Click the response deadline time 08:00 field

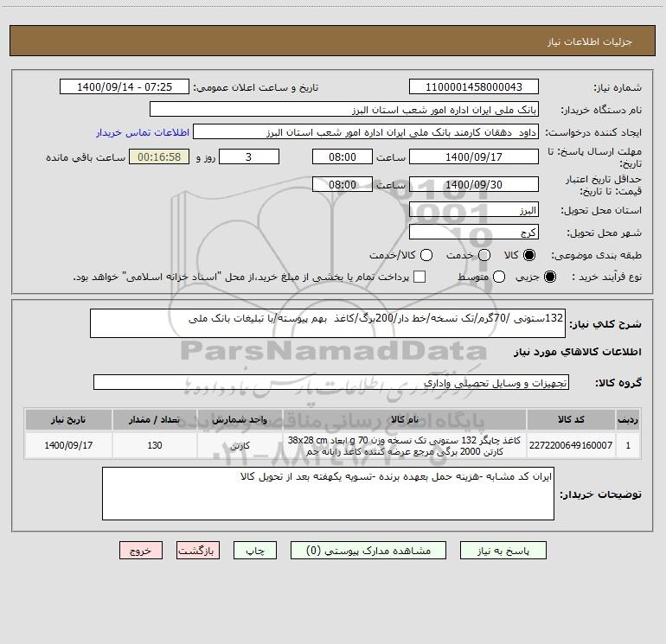click(x=343, y=156)
